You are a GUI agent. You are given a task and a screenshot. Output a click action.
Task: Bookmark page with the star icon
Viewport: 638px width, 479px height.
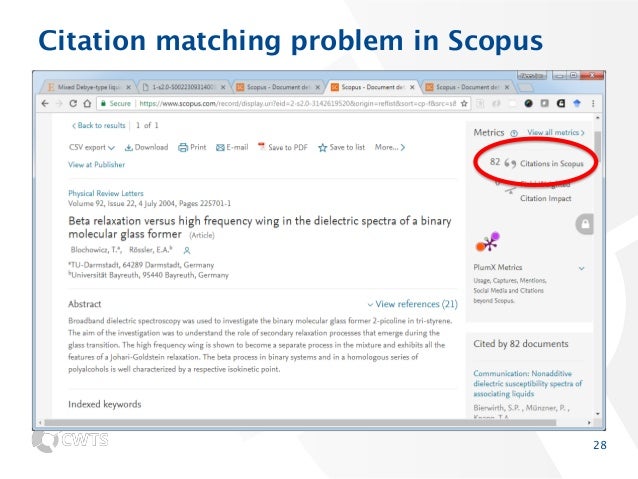[464, 103]
